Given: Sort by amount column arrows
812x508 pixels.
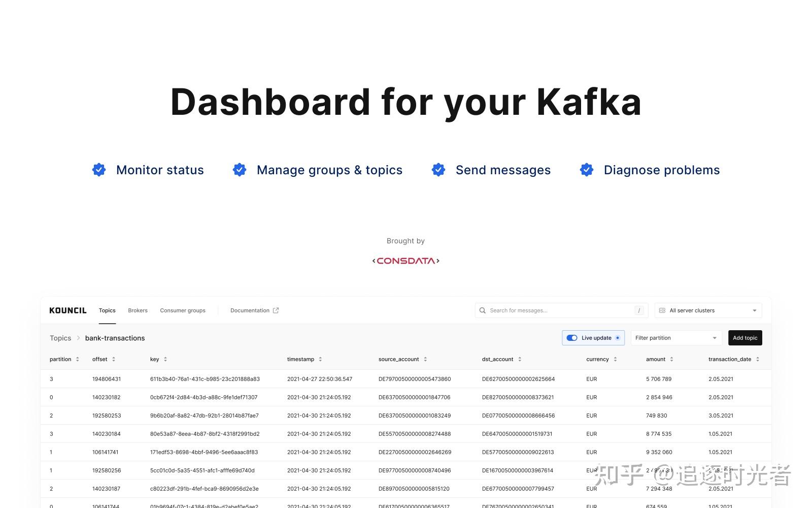Looking at the screenshot, I should pos(671,359).
